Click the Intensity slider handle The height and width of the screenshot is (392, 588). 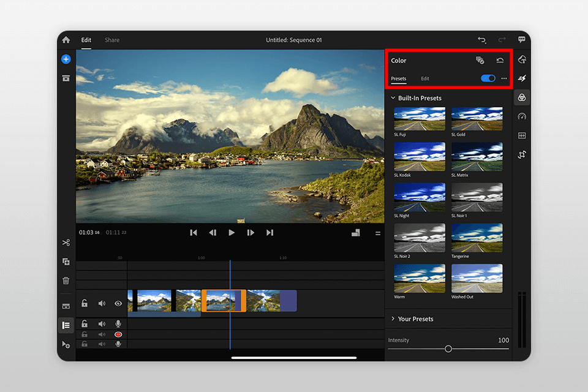click(x=448, y=349)
